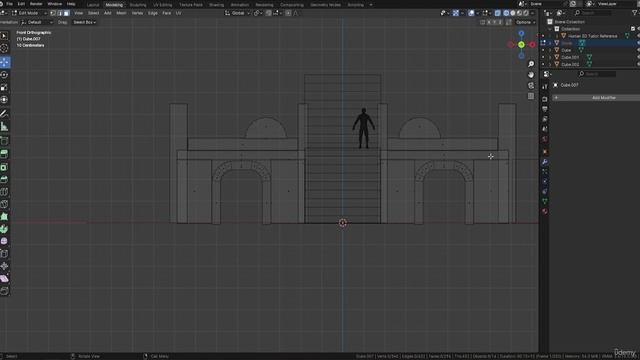The width and height of the screenshot is (640, 360).
Task: Open the Mesh menu
Action: pyautogui.click(x=121, y=13)
